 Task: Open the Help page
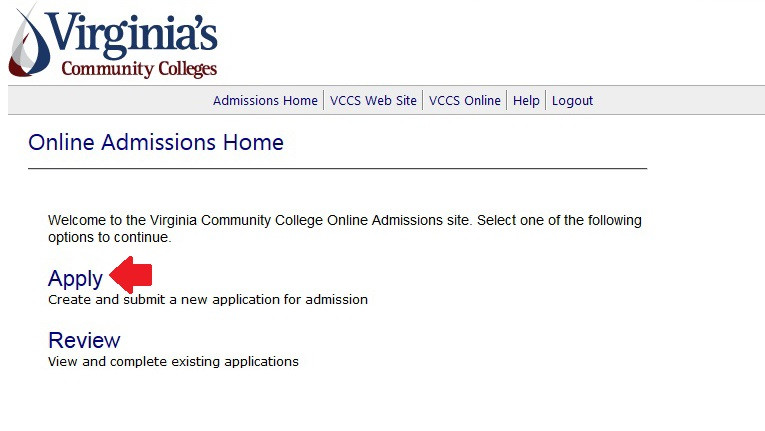coord(526,100)
